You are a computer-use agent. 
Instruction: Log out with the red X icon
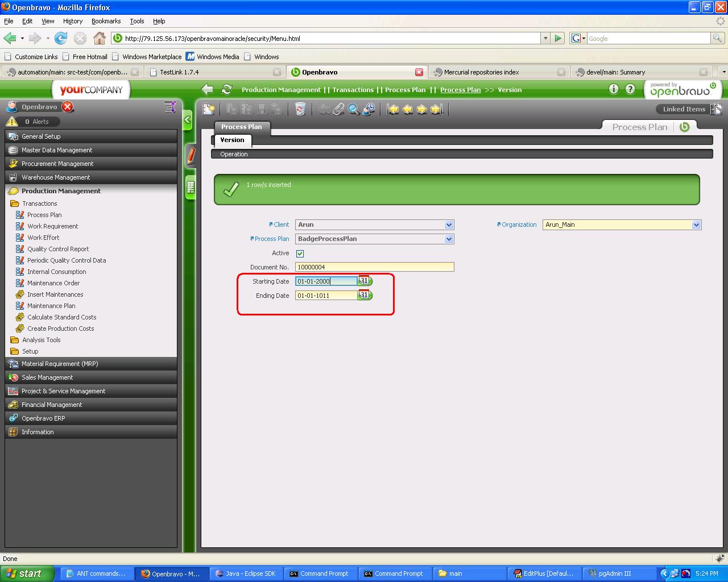pyautogui.click(x=68, y=107)
